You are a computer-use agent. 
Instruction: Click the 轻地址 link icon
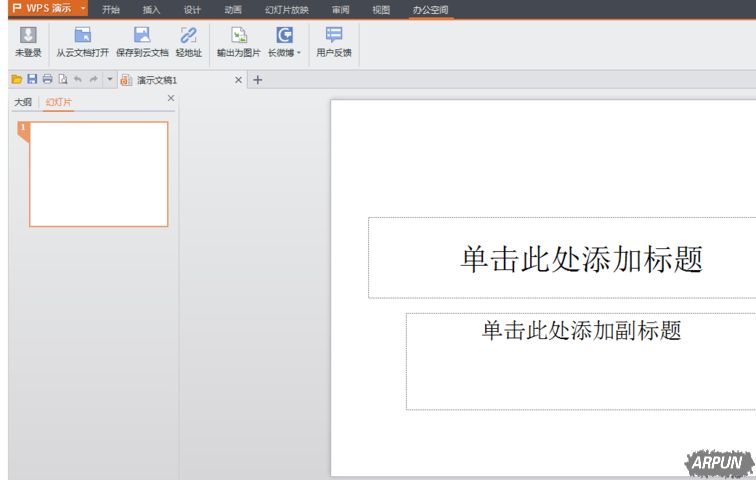(188, 36)
